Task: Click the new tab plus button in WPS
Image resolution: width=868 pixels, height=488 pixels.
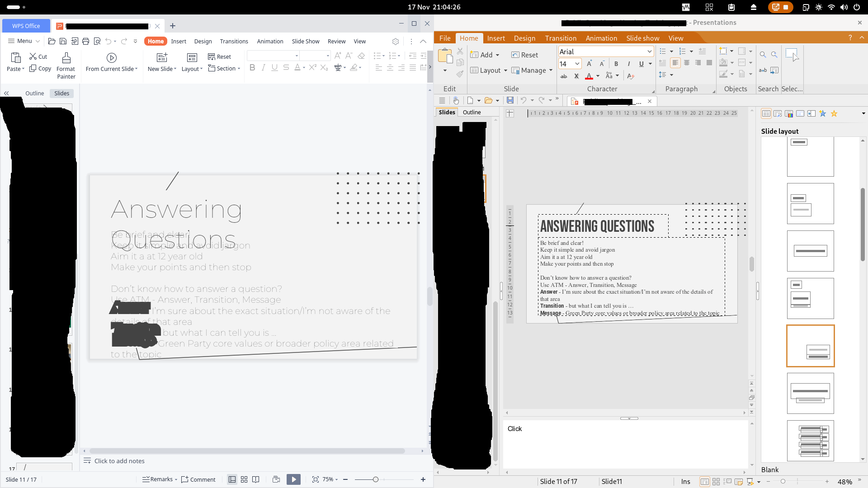Action: [173, 26]
